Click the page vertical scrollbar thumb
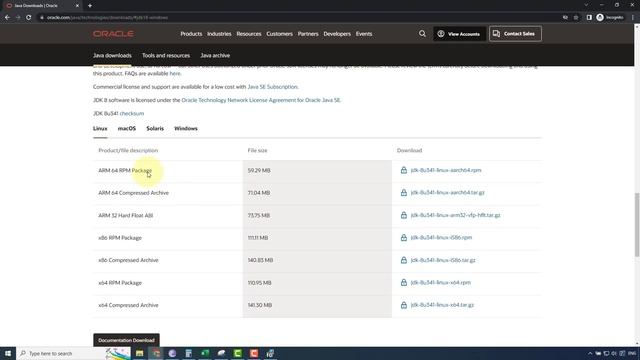This screenshot has height=360, width=640. (x=636, y=224)
